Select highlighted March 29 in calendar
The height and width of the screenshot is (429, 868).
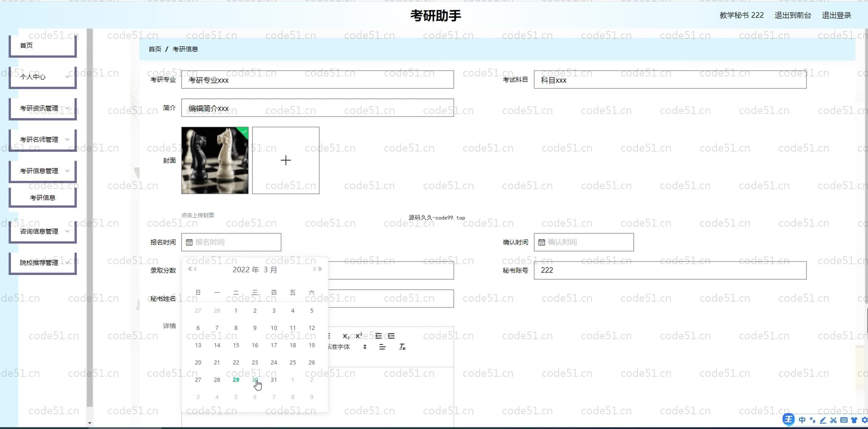236,380
